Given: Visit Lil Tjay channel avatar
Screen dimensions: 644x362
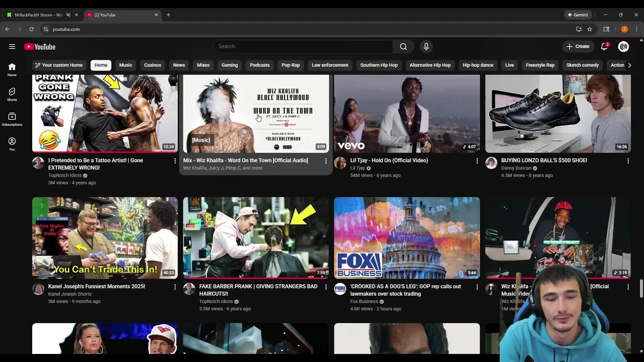Looking at the screenshot, I should (340, 163).
